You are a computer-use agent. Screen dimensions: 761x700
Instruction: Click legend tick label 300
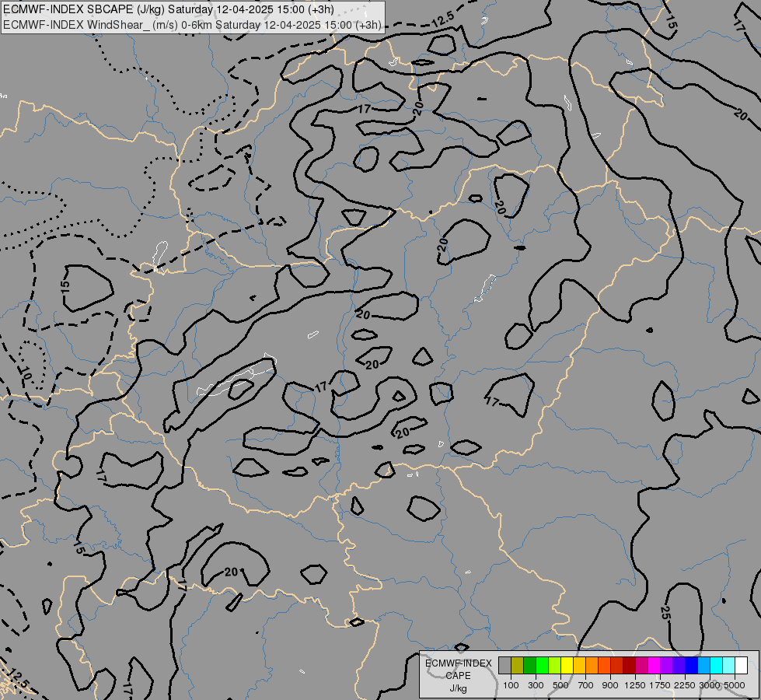536,685
